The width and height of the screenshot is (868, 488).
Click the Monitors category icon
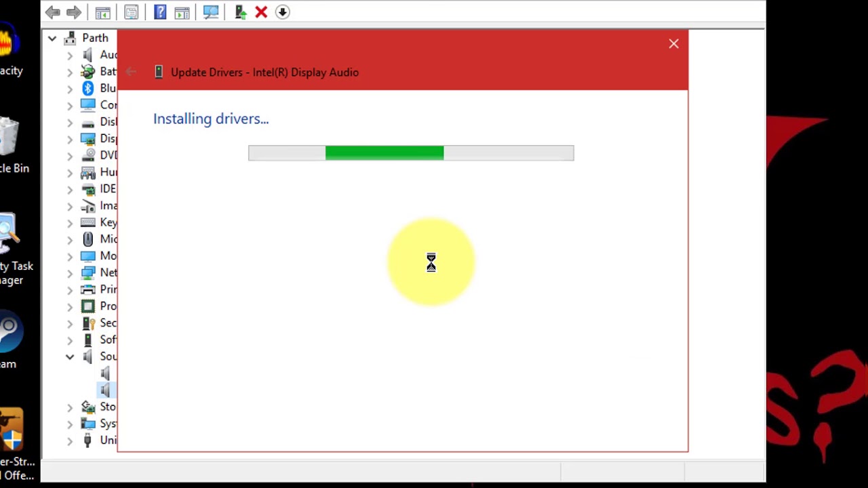point(87,256)
